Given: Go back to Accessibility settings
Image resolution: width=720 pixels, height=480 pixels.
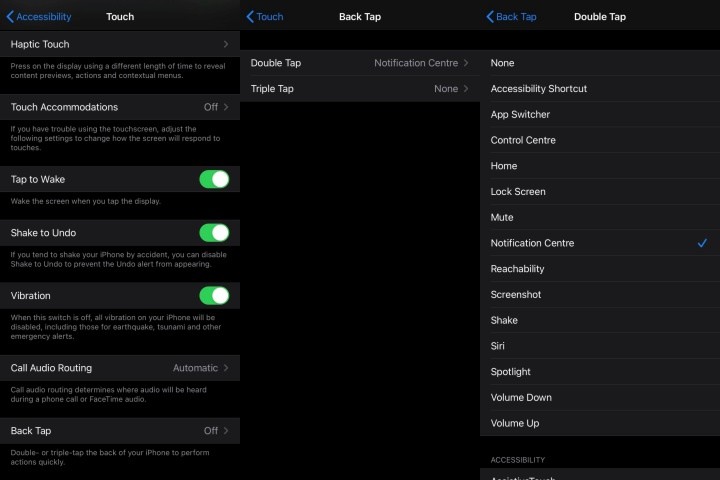Looking at the screenshot, I should (39, 17).
